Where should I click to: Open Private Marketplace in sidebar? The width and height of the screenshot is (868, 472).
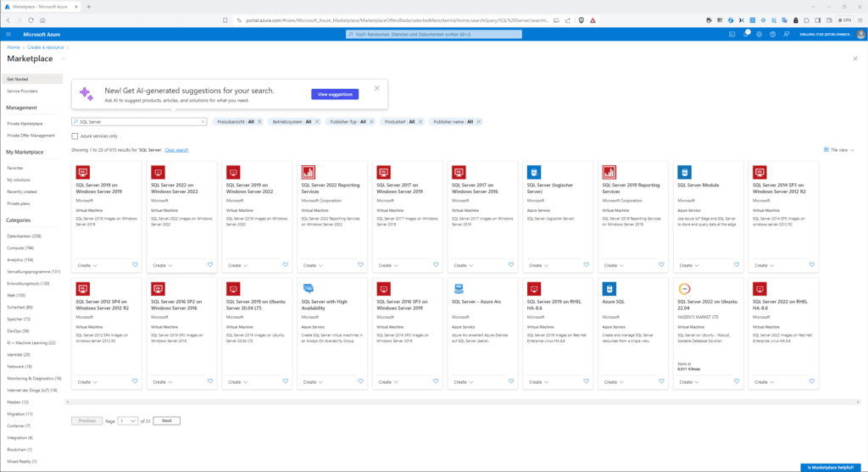pyautogui.click(x=25, y=124)
